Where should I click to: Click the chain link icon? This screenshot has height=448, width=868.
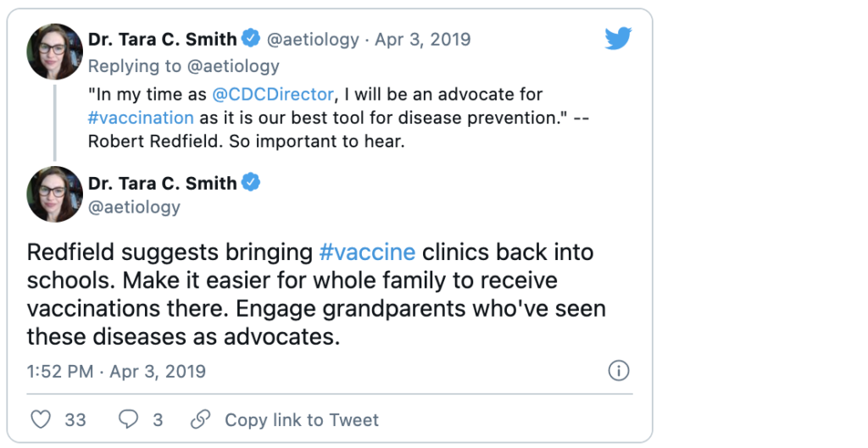coord(201,420)
